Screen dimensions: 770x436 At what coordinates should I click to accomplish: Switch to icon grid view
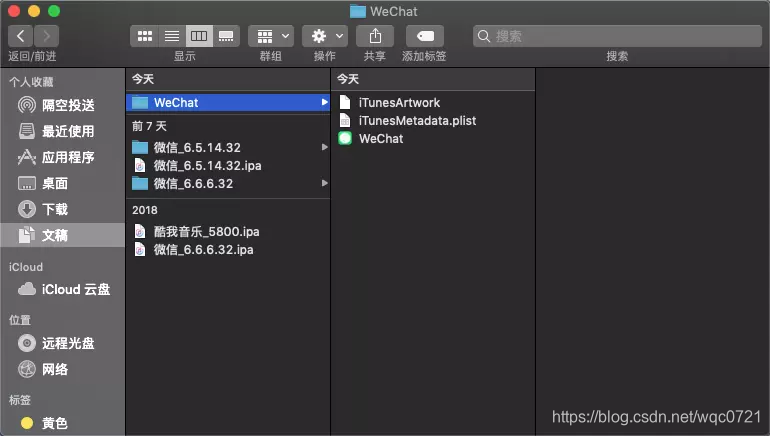tap(144, 36)
